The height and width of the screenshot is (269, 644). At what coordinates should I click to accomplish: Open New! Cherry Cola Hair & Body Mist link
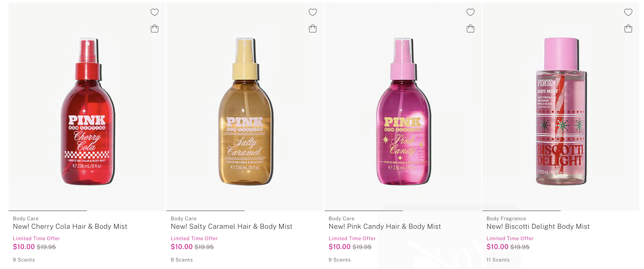[70, 227]
